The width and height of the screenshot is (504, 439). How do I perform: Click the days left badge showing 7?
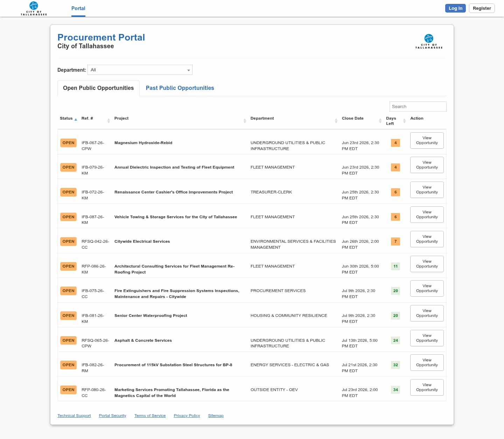pyautogui.click(x=395, y=241)
